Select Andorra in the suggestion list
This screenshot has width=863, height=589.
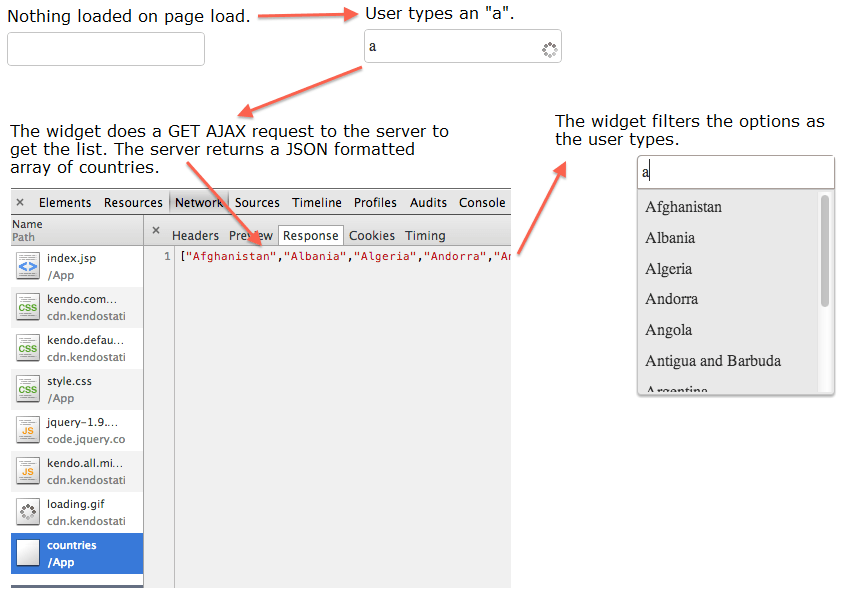pyautogui.click(x=672, y=299)
